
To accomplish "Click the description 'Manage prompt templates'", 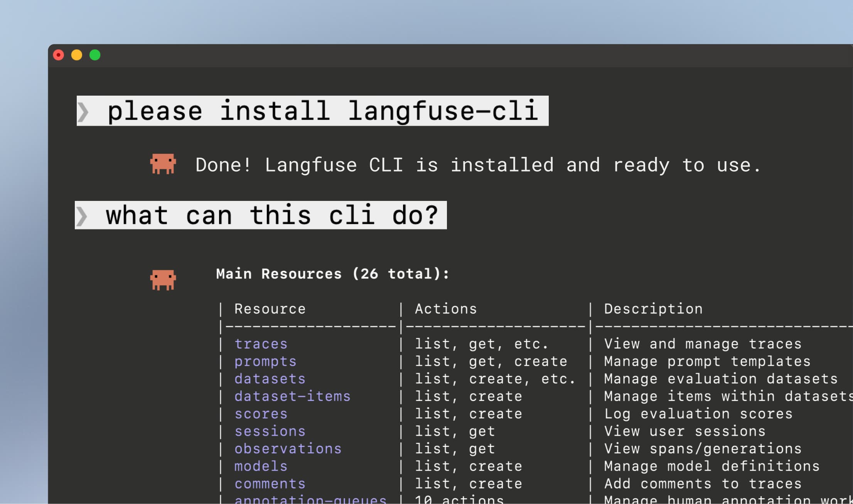I will coord(707,362).
